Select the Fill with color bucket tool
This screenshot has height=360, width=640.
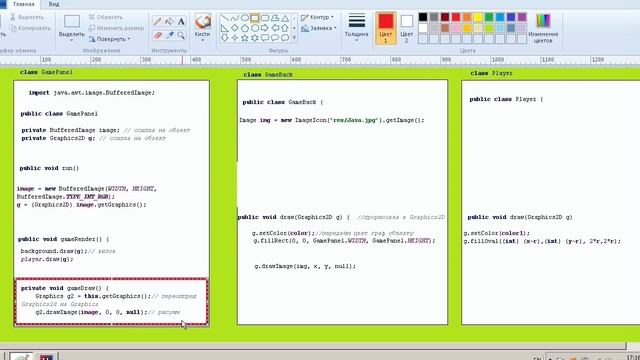point(169,21)
